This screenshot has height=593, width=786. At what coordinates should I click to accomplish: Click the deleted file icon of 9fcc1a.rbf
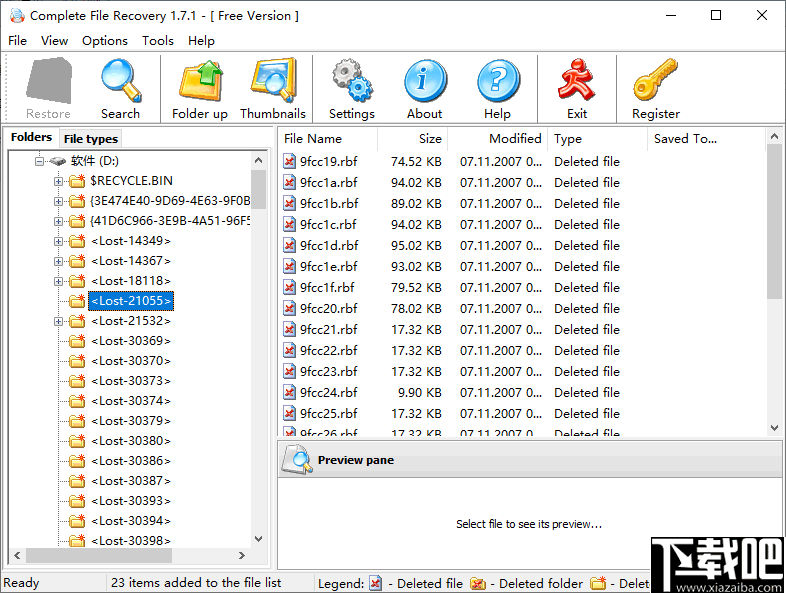pos(289,182)
